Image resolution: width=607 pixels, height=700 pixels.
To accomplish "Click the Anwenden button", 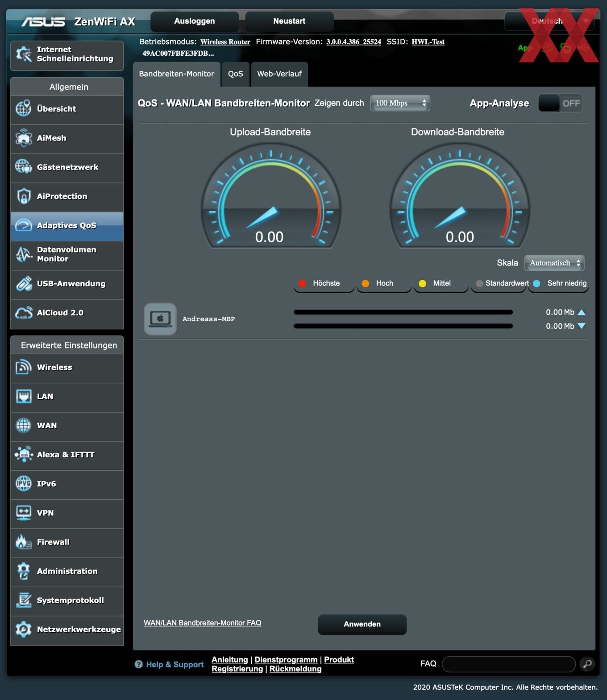I will click(362, 624).
